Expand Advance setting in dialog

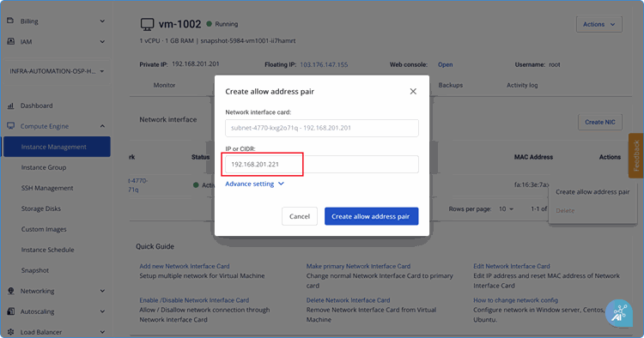(254, 184)
